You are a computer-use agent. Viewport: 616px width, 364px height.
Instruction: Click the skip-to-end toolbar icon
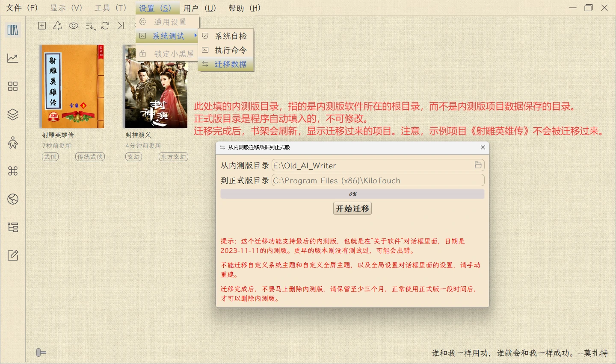coord(121,26)
